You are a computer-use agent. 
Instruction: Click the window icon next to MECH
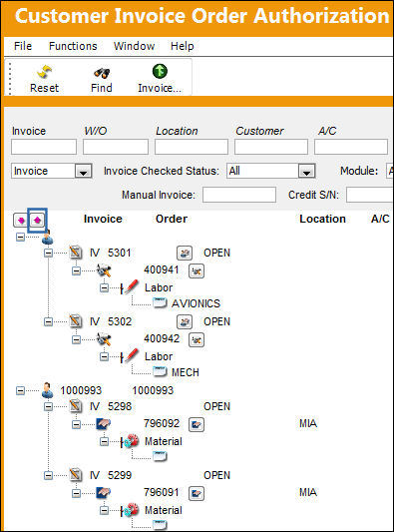coord(160,371)
